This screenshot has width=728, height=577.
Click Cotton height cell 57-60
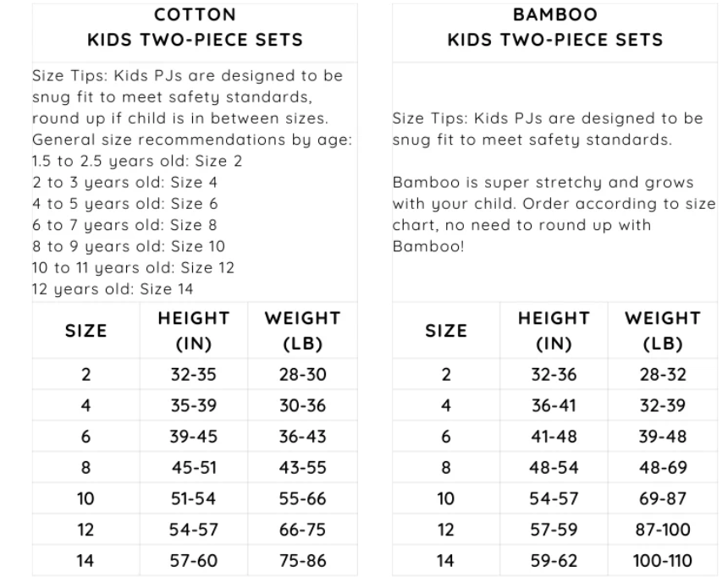[195, 560]
